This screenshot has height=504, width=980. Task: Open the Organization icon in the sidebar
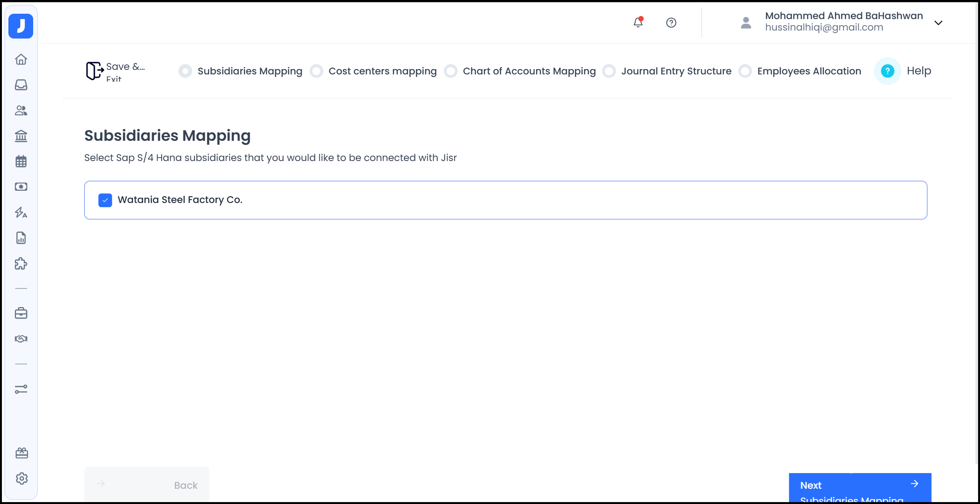pyautogui.click(x=21, y=136)
